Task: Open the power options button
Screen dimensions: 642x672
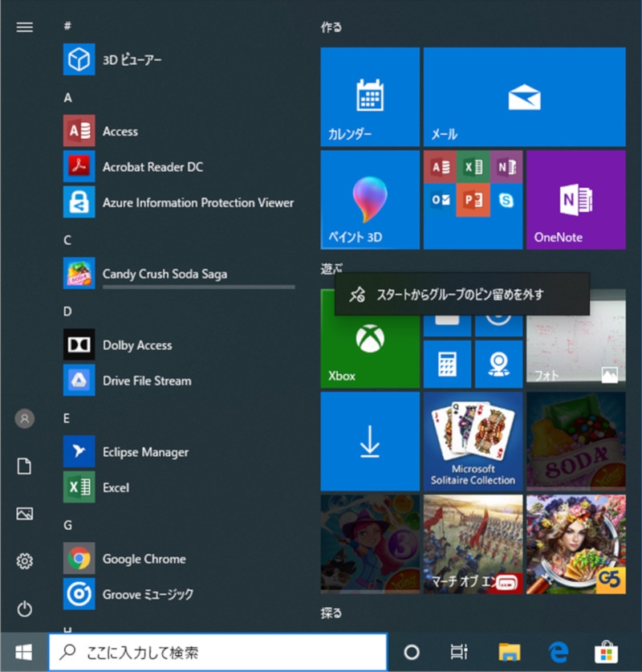Action: coord(25,609)
